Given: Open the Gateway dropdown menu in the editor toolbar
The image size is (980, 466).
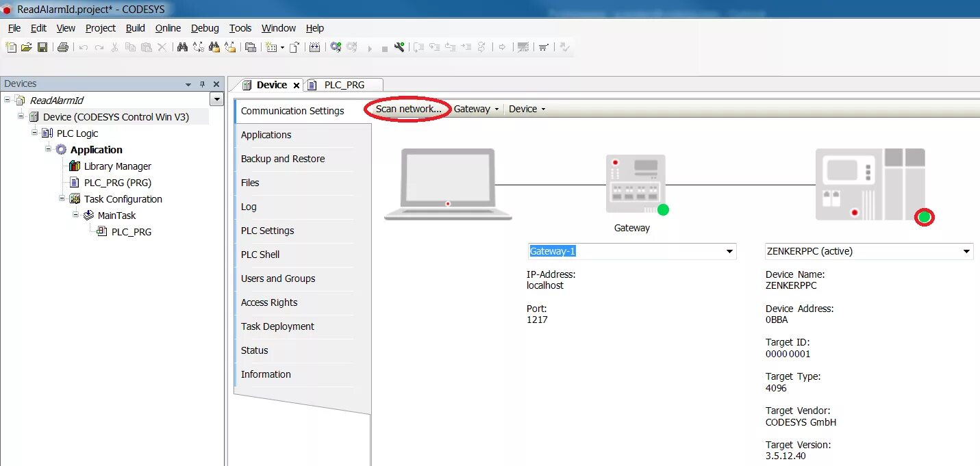Looking at the screenshot, I should point(476,109).
